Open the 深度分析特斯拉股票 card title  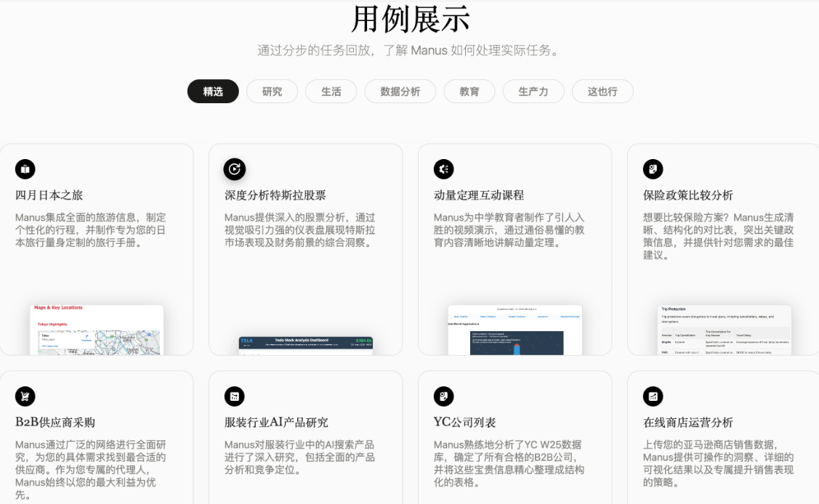(275, 195)
